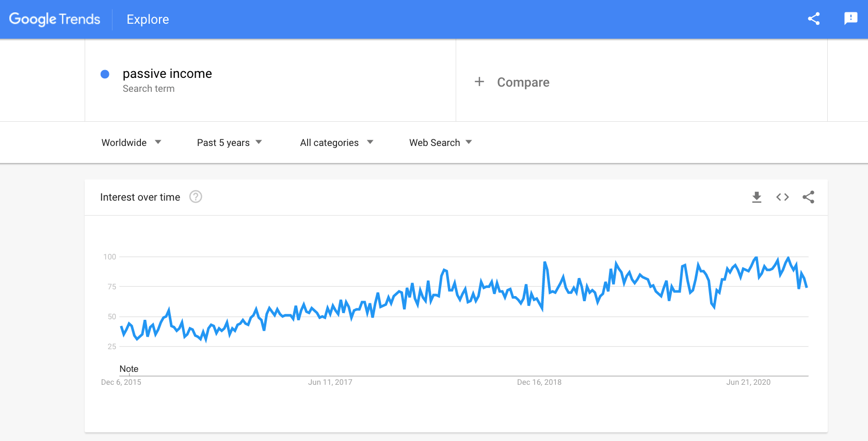Screen dimensions: 868x441
Task: Open the help icon beside Interest over time
Action: coord(196,197)
